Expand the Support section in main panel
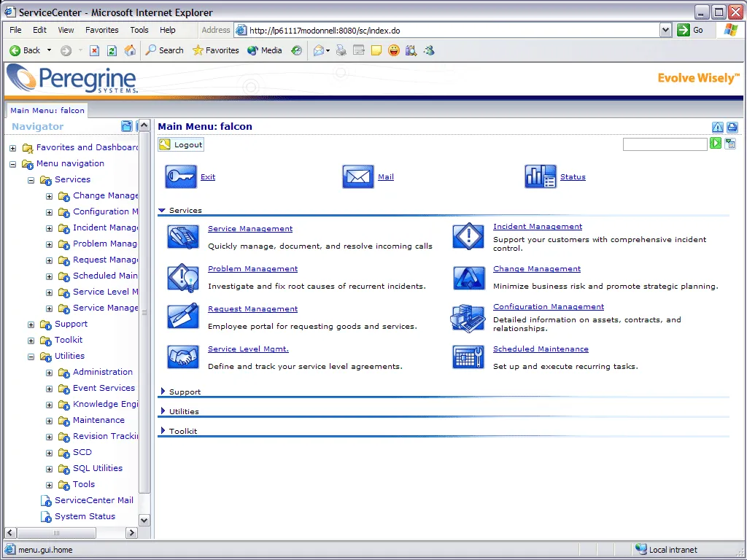747x560 pixels. coord(163,392)
